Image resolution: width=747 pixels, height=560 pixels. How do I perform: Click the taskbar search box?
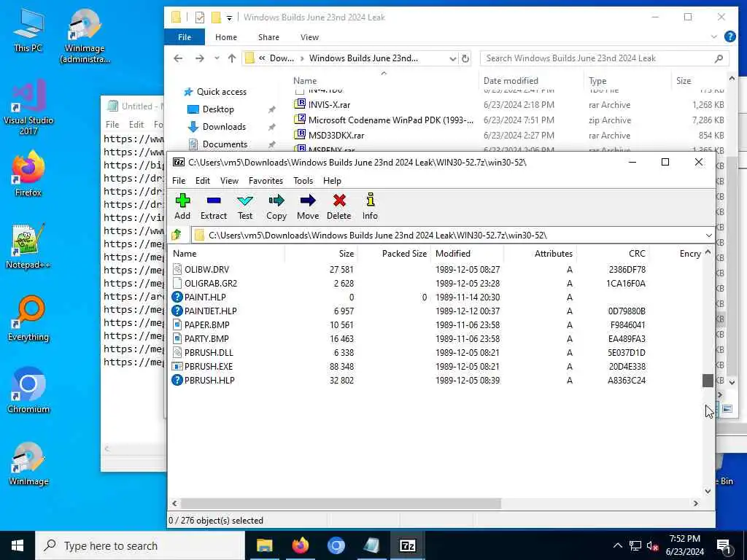(140, 545)
